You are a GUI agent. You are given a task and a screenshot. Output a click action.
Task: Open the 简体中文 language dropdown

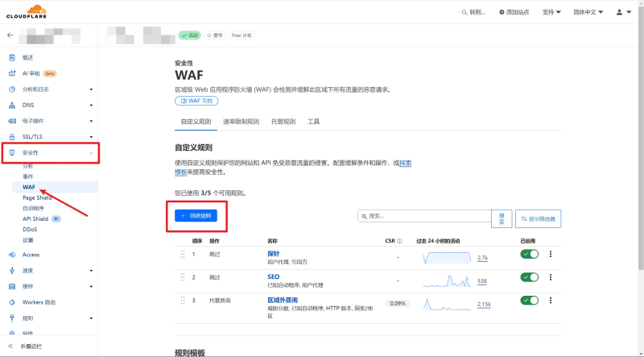click(x=588, y=12)
